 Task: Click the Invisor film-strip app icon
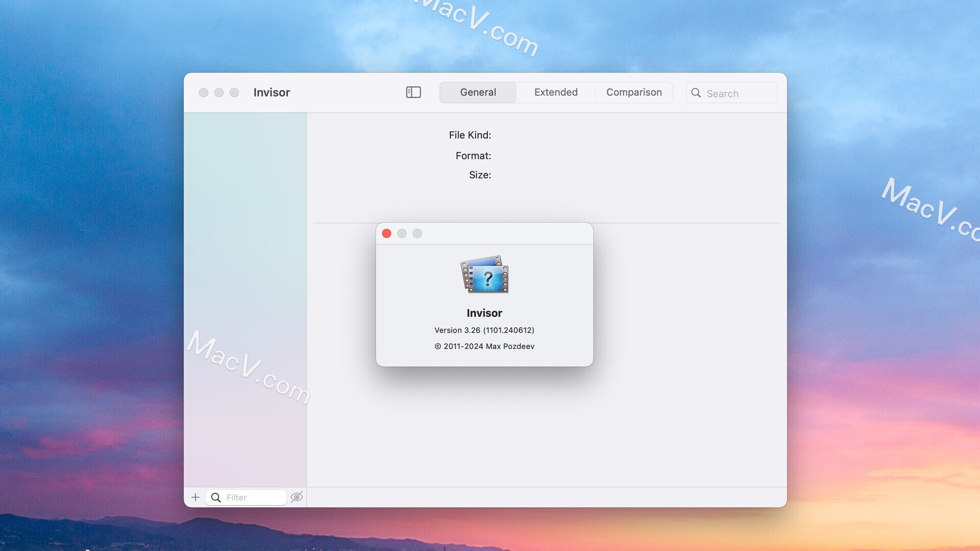[484, 274]
